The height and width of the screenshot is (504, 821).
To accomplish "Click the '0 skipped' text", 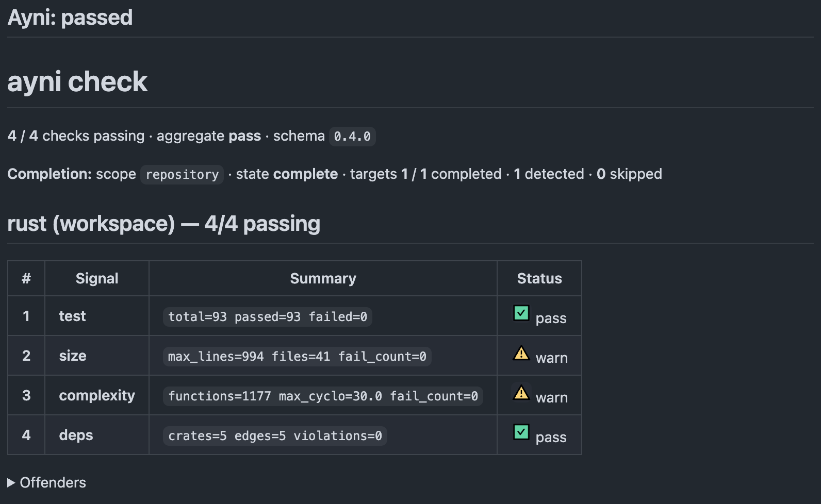I will click(x=629, y=174).
